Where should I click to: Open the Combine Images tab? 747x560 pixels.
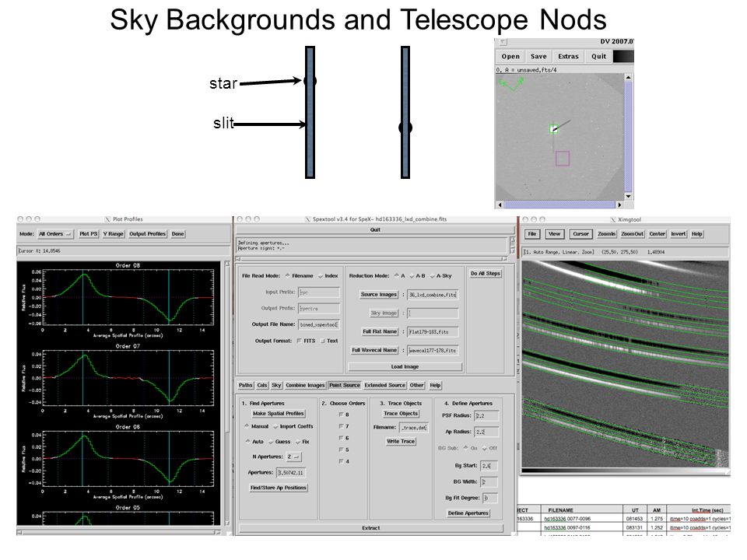(x=305, y=385)
